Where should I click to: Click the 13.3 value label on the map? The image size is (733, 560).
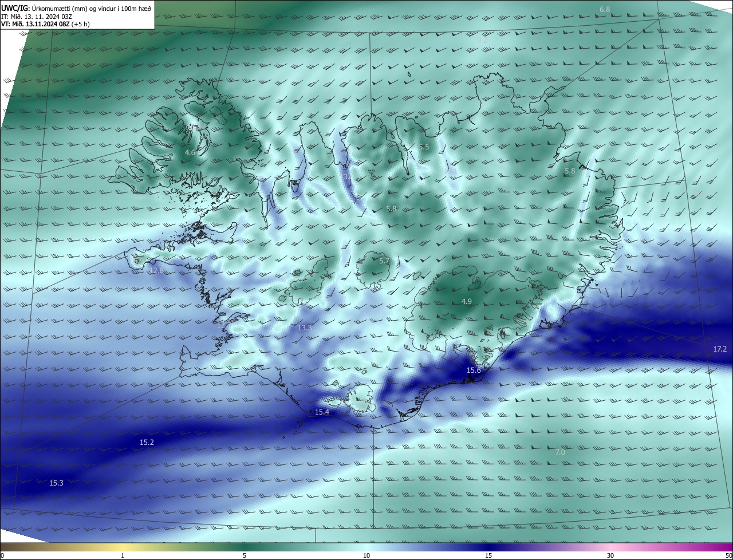305,328
